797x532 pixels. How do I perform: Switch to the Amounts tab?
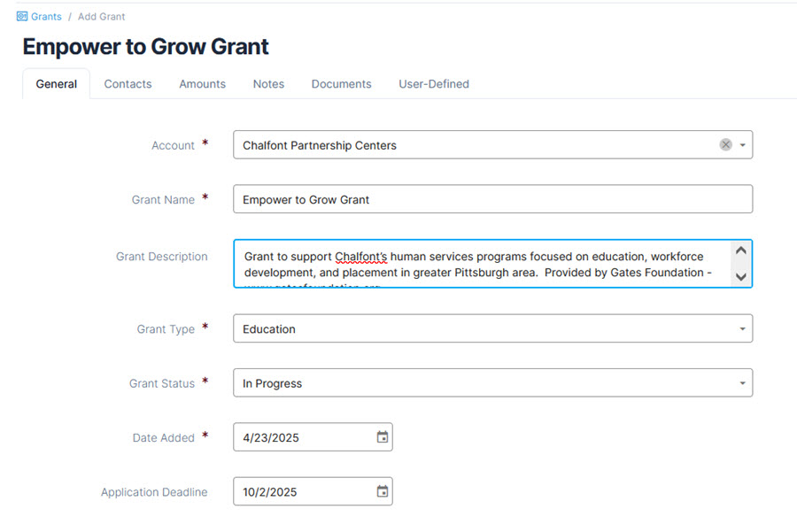(202, 84)
